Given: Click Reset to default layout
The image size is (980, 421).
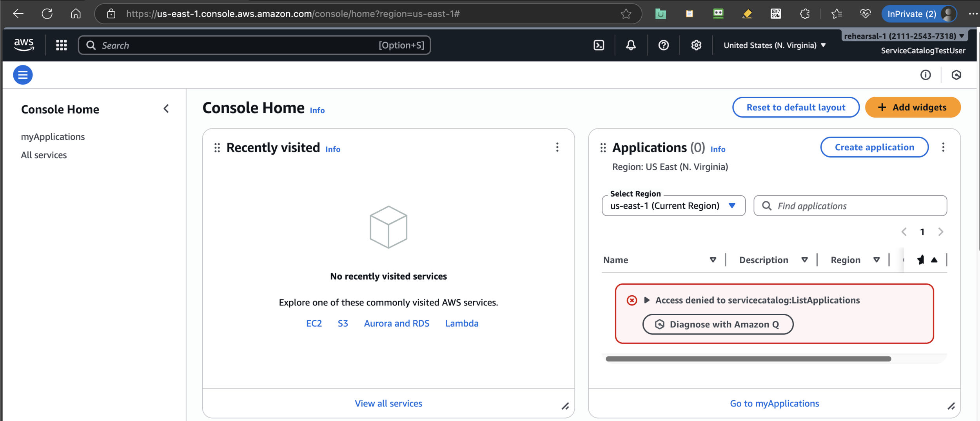Looking at the screenshot, I should coord(796,107).
